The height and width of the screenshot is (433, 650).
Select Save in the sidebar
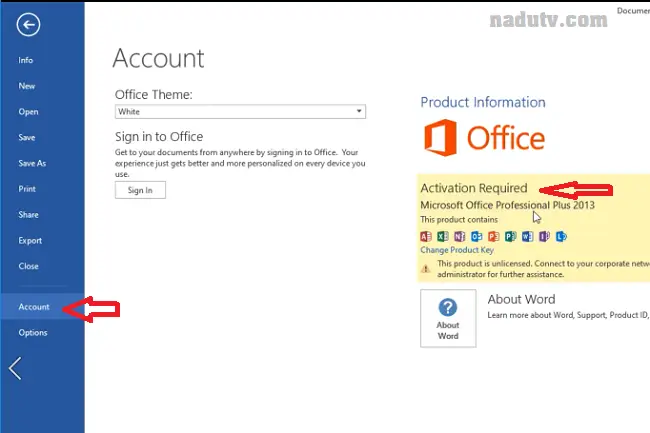pos(27,138)
